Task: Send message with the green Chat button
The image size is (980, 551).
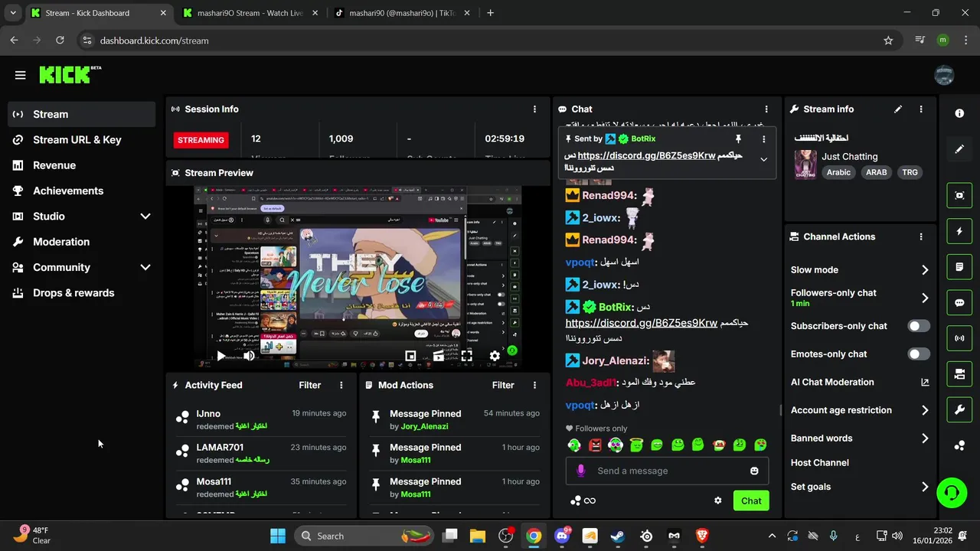Action: 751,500
